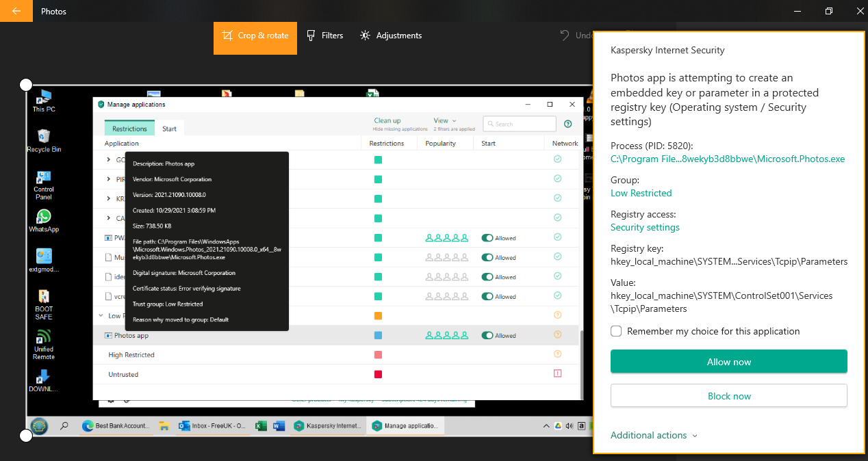
Task: Expand the GO application group row
Action: click(x=109, y=159)
